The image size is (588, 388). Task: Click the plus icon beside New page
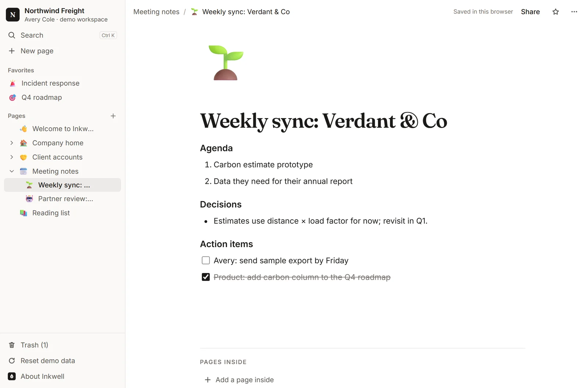point(12,51)
